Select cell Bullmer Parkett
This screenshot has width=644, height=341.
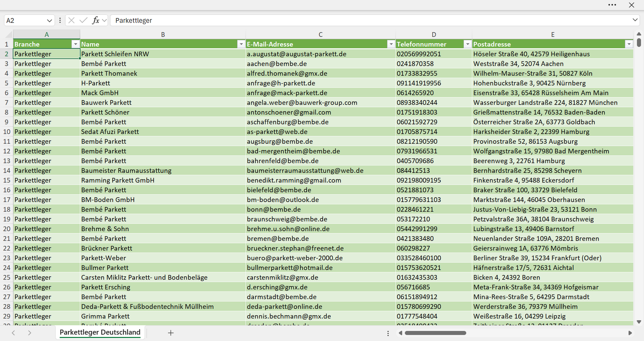(163, 267)
